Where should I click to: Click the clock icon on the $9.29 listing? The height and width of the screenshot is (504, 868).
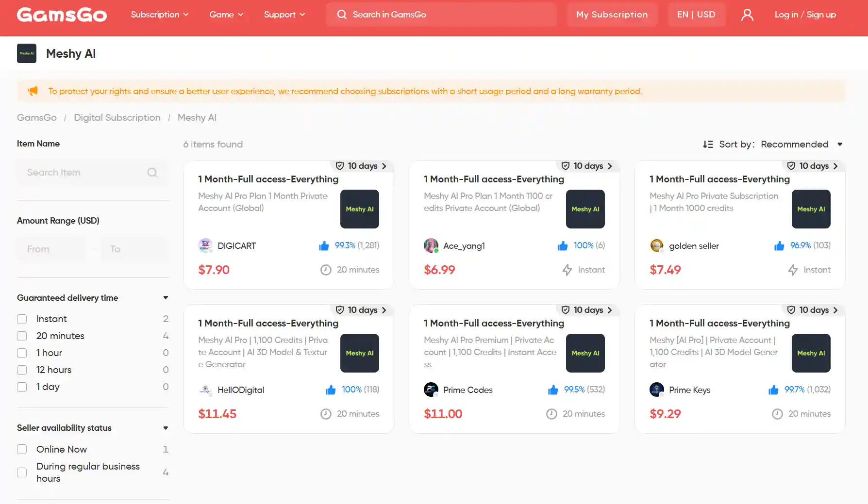click(777, 414)
